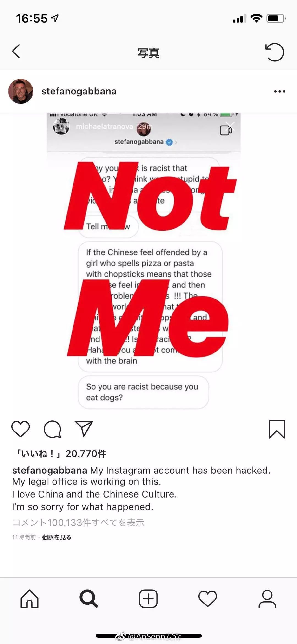Tap the back arrow icon

tap(16, 51)
